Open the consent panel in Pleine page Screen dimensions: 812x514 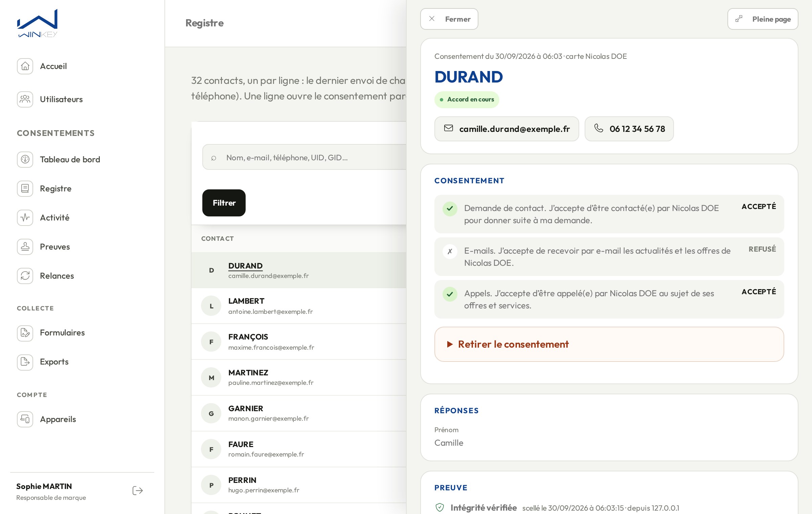click(763, 19)
